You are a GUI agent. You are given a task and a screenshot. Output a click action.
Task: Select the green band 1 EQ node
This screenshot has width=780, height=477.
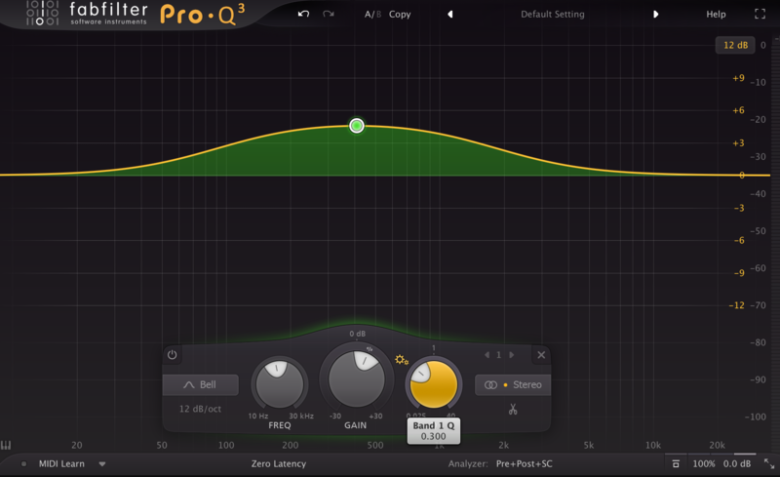(357, 126)
